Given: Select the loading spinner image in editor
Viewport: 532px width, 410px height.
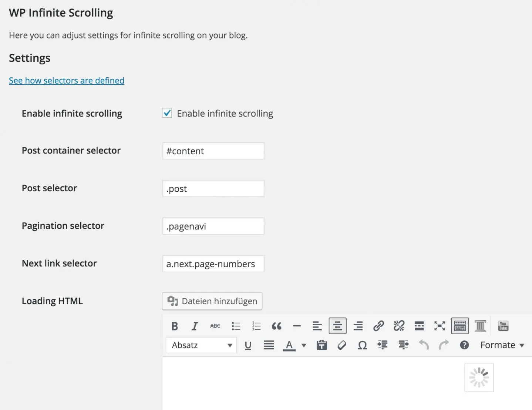Looking at the screenshot, I should (479, 377).
